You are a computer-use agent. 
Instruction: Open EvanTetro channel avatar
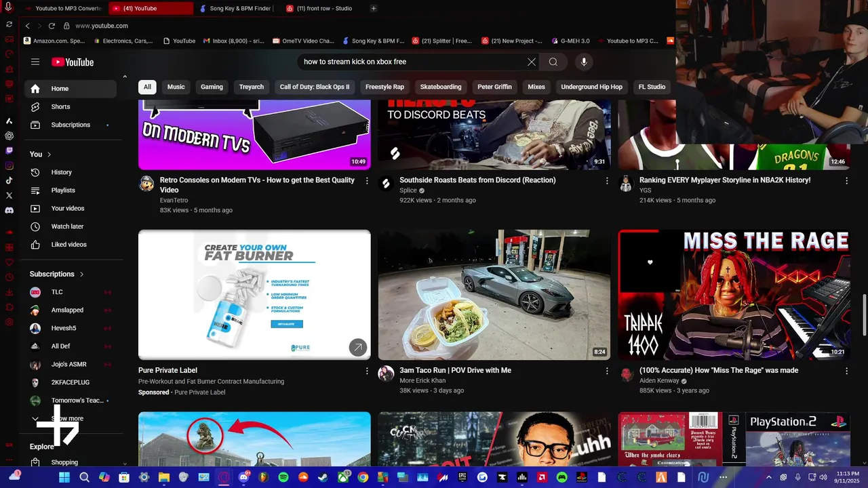point(146,184)
